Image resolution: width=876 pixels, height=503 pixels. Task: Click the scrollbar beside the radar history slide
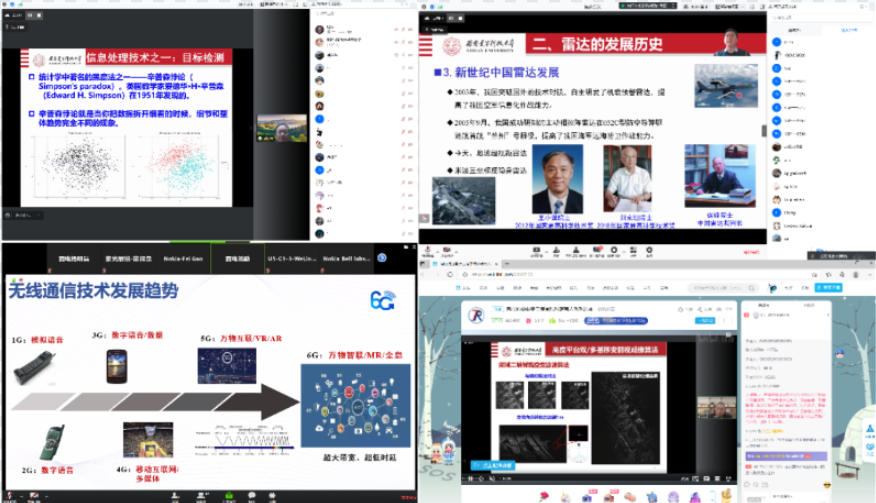763,130
